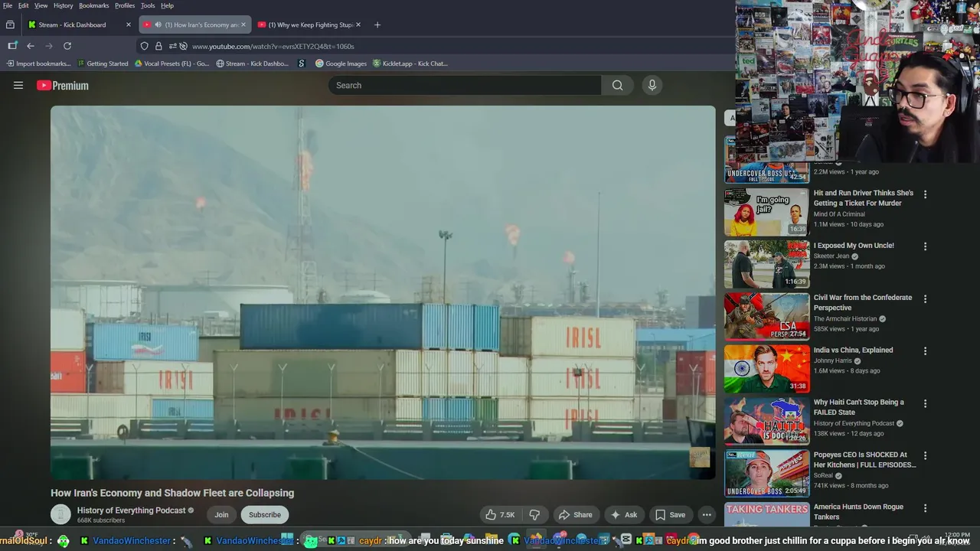Image resolution: width=980 pixels, height=551 pixels.
Task: Open the tracking protection shield icon
Action: [144, 46]
